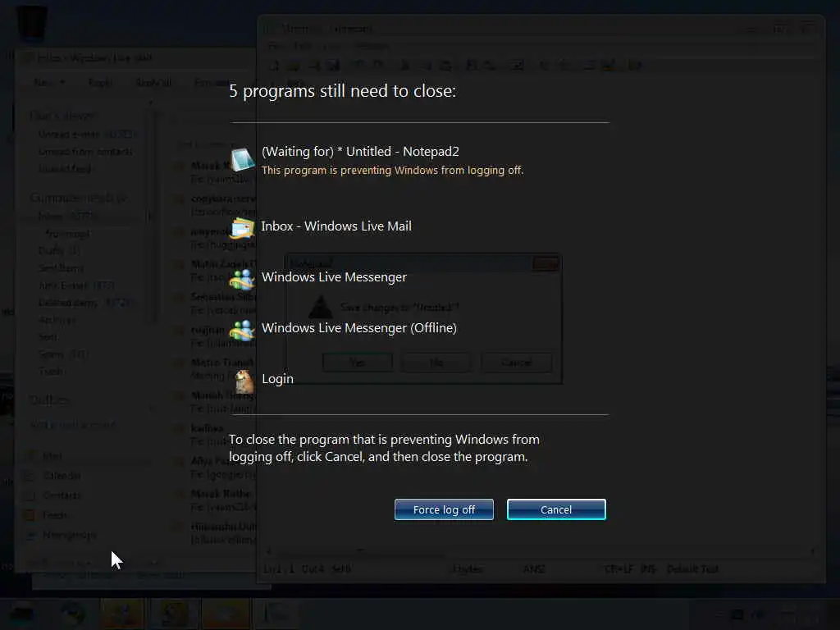Click Yes in the dimmed Notepad2 save dialog
This screenshot has height=630, width=840.
(358, 363)
